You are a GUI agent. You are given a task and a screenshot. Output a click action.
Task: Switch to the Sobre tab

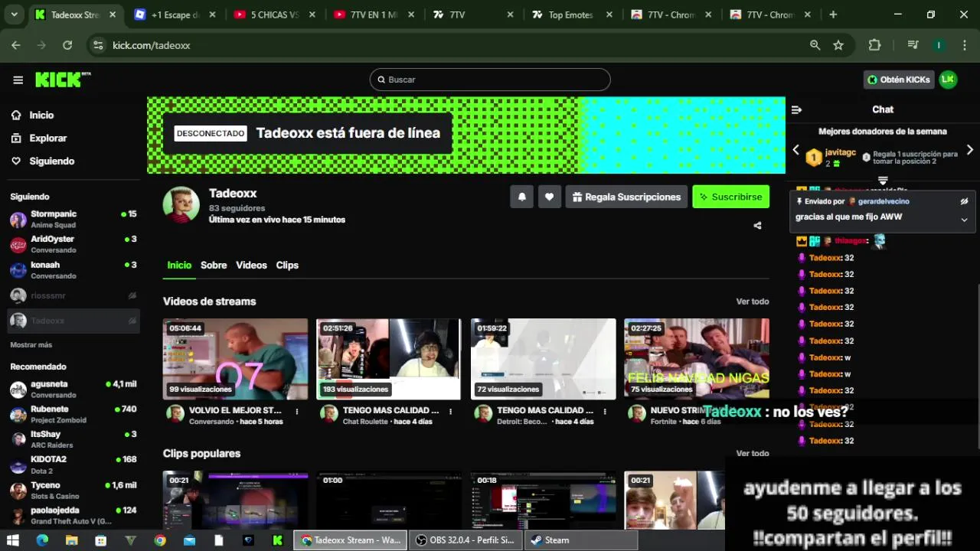tap(214, 266)
